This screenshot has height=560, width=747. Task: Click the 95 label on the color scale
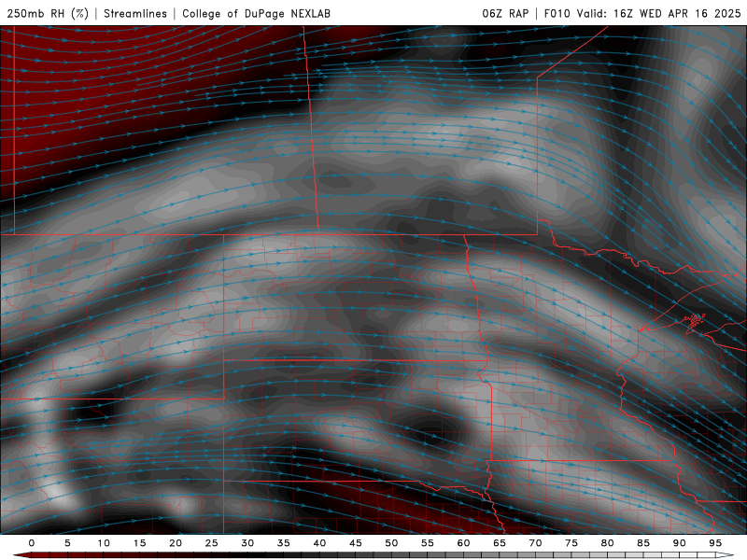click(x=715, y=543)
